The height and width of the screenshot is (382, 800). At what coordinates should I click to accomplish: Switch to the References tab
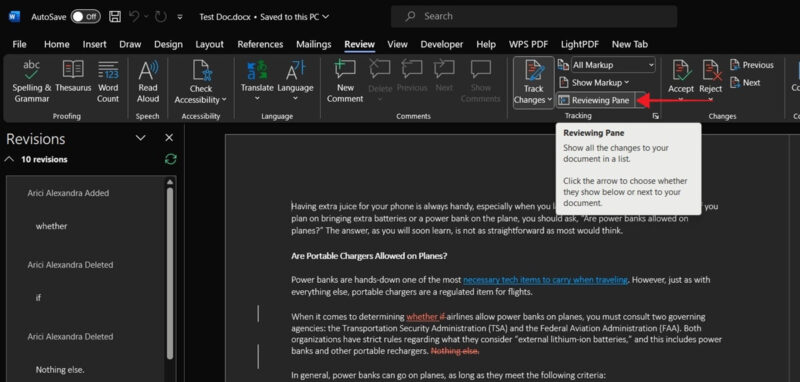[x=260, y=44]
